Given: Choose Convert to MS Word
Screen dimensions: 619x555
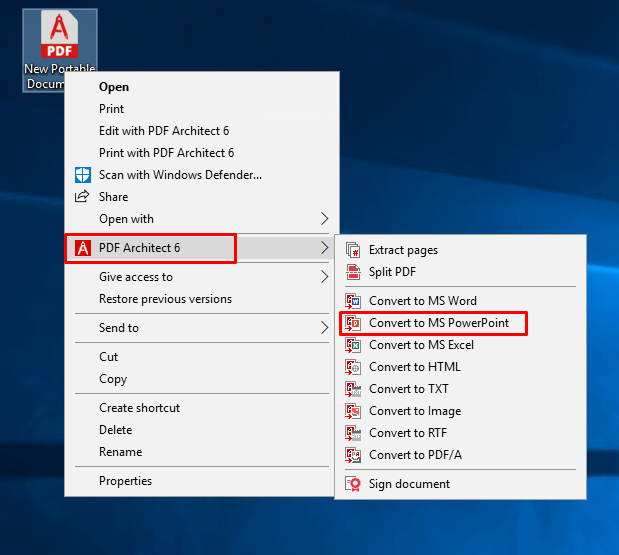Looking at the screenshot, I should click(x=460, y=301).
